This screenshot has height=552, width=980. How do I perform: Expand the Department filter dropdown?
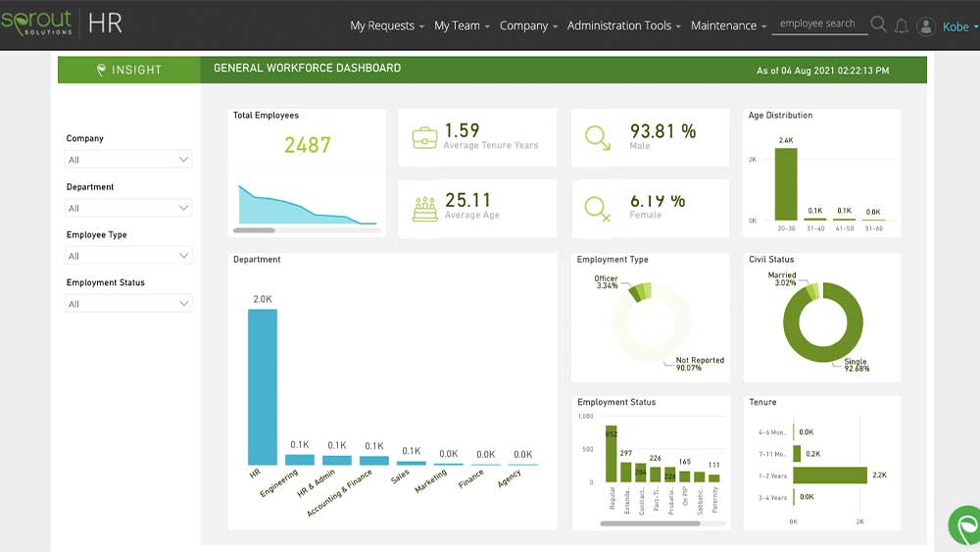tap(128, 208)
